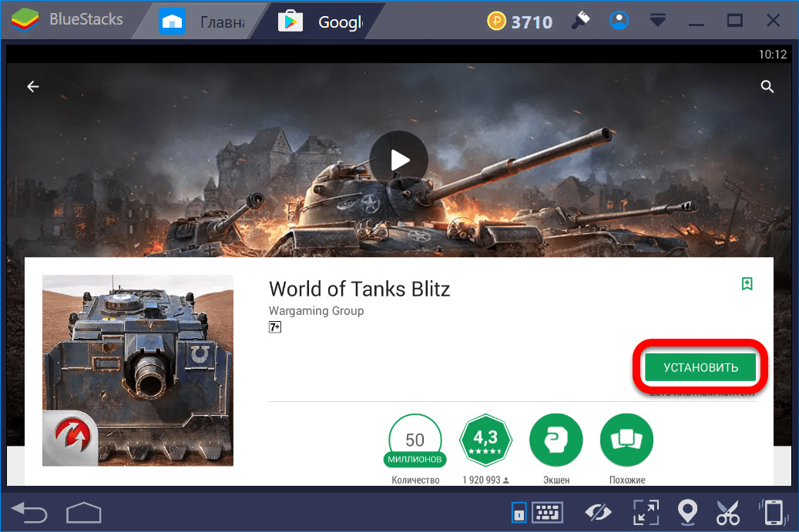Click the World of Tanks Blitz app thumbnail

(x=138, y=370)
